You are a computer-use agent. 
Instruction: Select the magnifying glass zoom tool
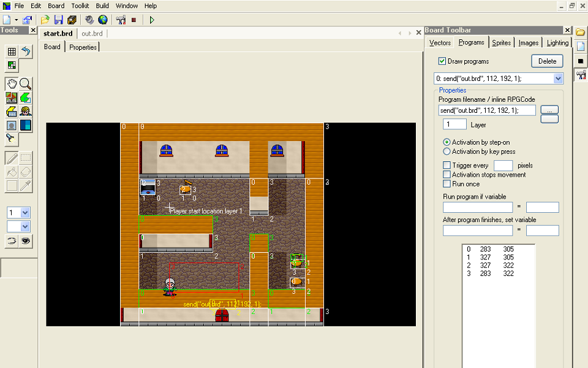tap(25, 83)
